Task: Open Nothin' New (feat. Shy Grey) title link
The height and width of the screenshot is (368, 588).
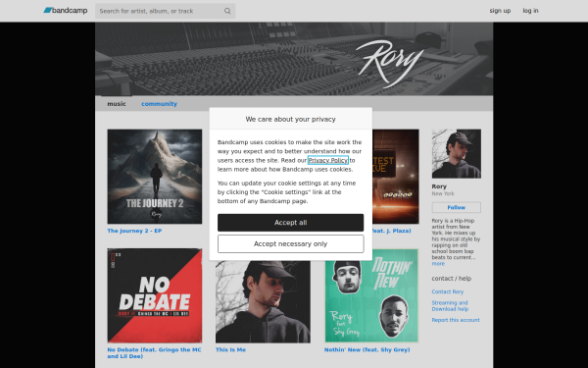Action: coord(367,349)
